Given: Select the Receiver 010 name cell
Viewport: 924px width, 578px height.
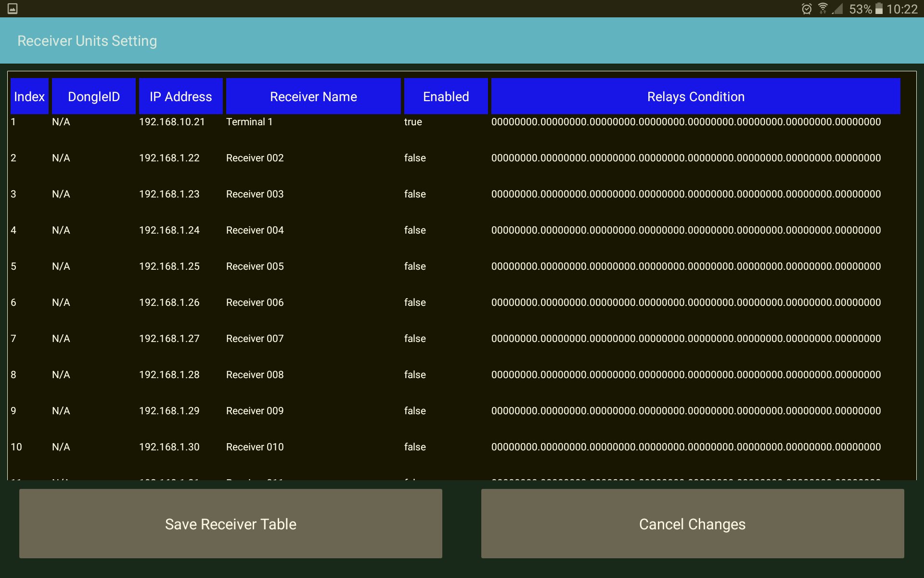Looking at the screenshot, I should pyautogui.click(x=255, y=447).
